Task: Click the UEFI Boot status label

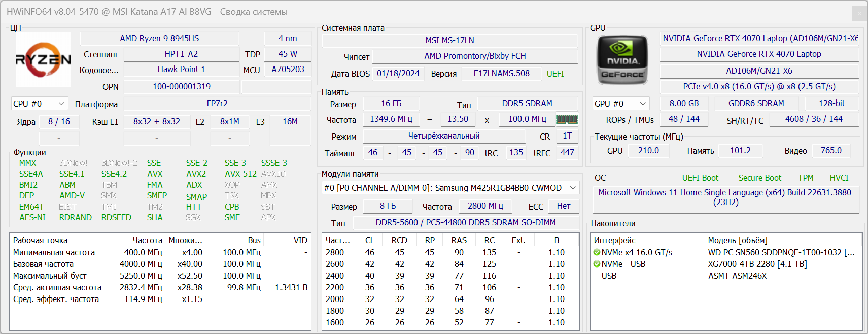Action: (x=700, y=178)
